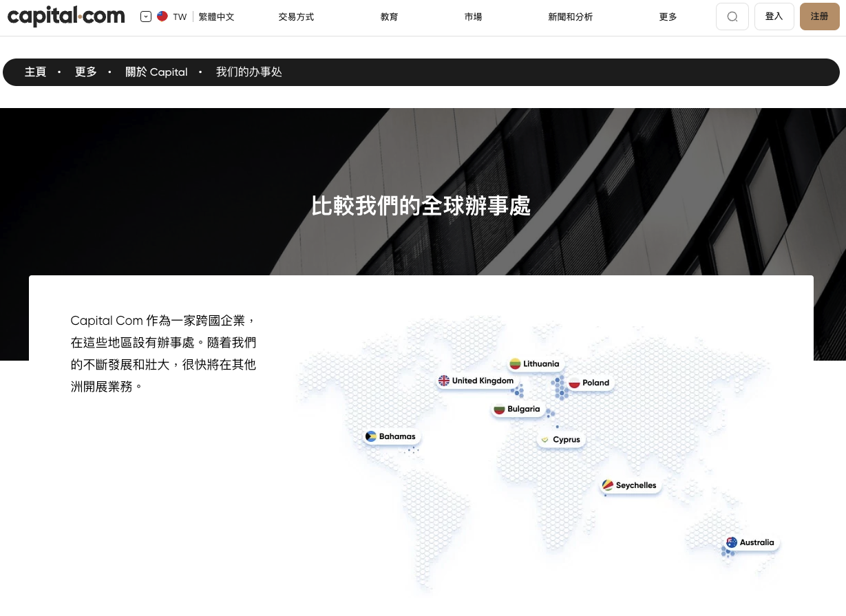Viewport: 846px width, 616px height.
Task: Select the Cyprus office marker
Action: 561,440
